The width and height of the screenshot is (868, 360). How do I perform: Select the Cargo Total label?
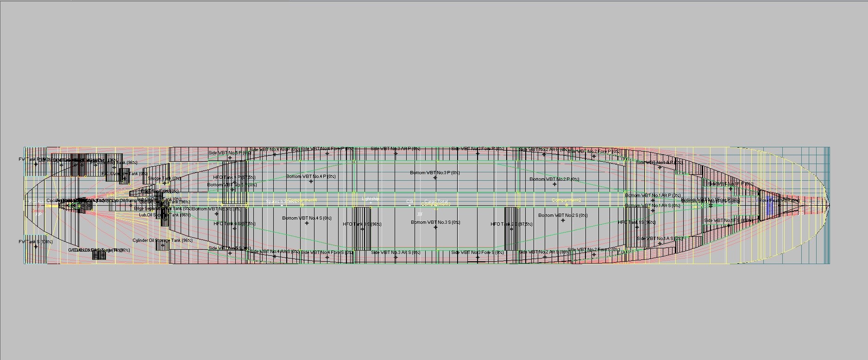436,202
